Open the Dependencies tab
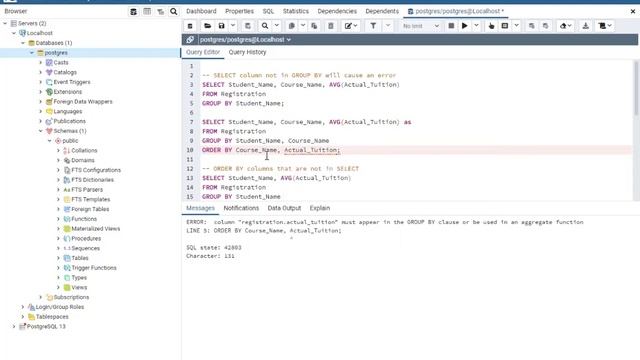This screenshot has width=640, height=360. [x=337, y=11]
